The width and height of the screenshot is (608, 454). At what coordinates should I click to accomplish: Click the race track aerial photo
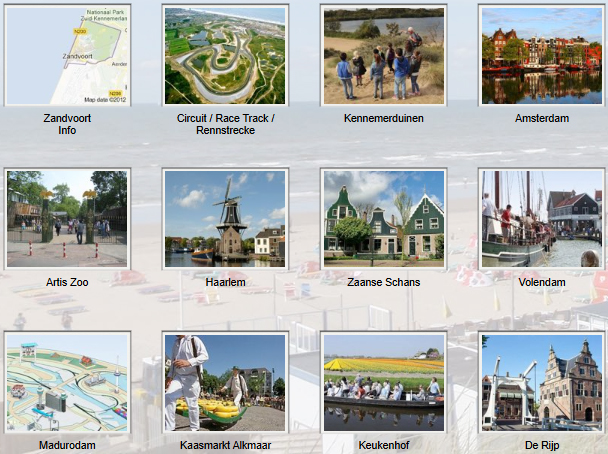(226, 55)
